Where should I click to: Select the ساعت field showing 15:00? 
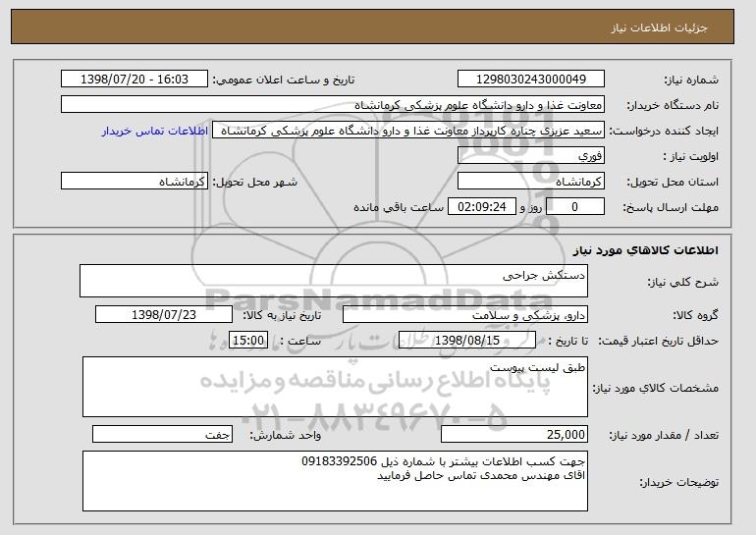[248, 341]
